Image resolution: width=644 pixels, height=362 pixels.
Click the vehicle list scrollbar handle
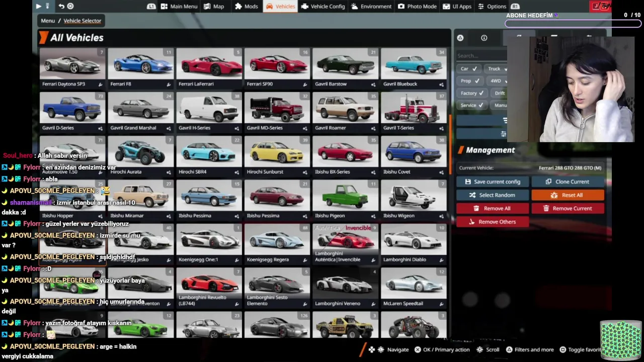click(450, 145)
